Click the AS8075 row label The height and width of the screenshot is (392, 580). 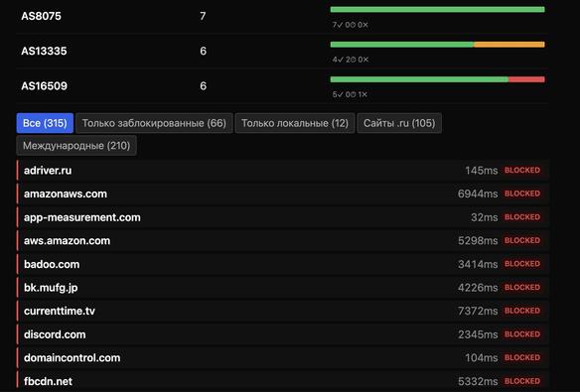[41, 16]
